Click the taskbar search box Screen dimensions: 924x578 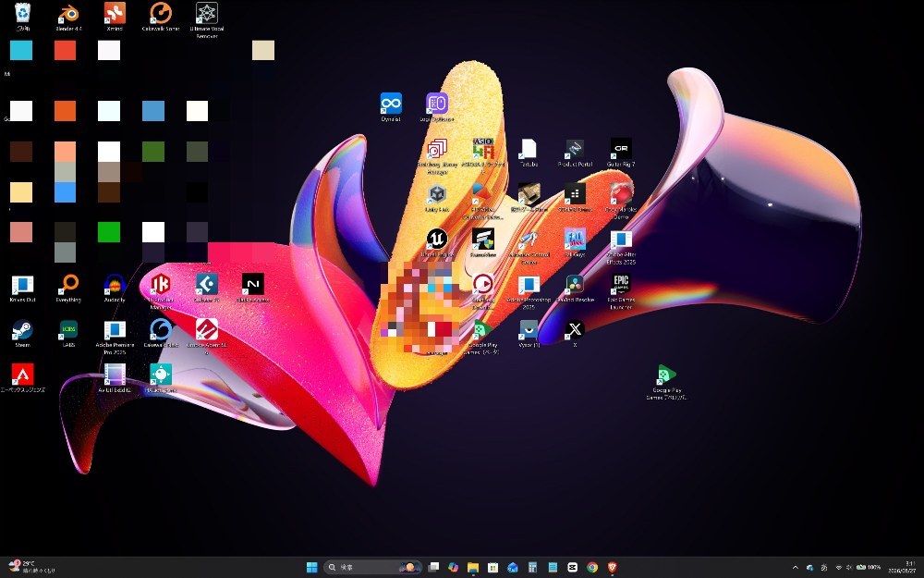click(x=372, y=567)
